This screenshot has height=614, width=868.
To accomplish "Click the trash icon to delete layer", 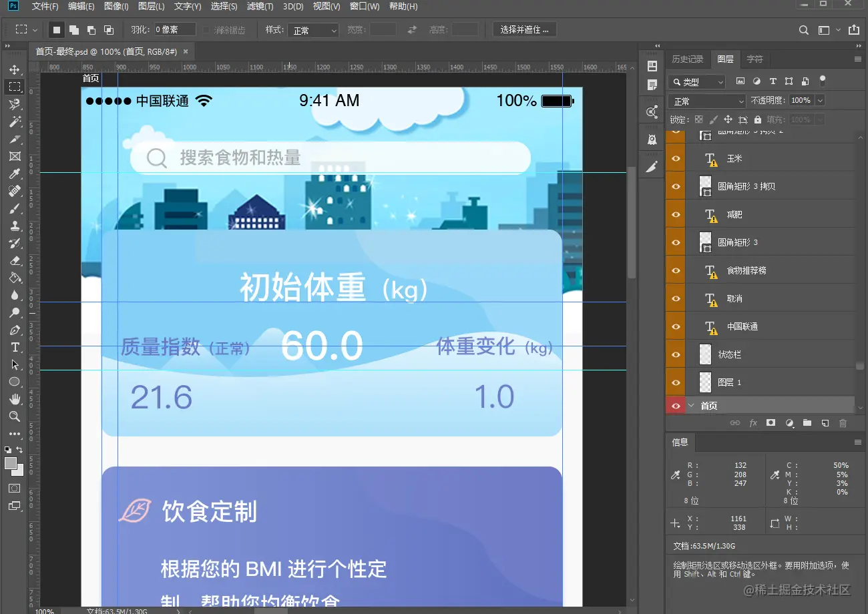I will (843, 423).
